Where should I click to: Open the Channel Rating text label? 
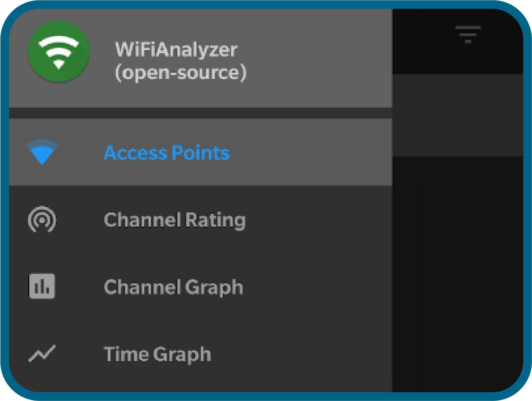pos(174,220)
